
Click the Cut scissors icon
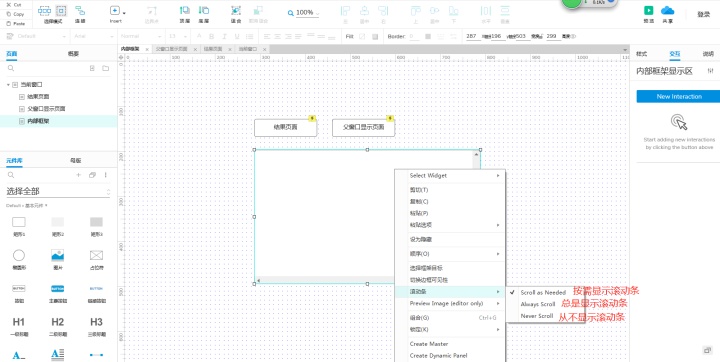click(x=9, y=5)
